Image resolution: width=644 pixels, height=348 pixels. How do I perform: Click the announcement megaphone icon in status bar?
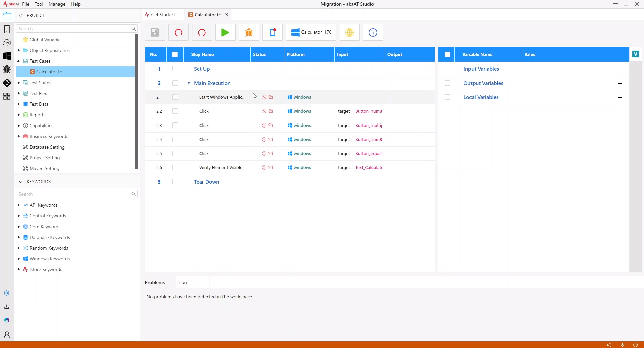pos(609,345)
